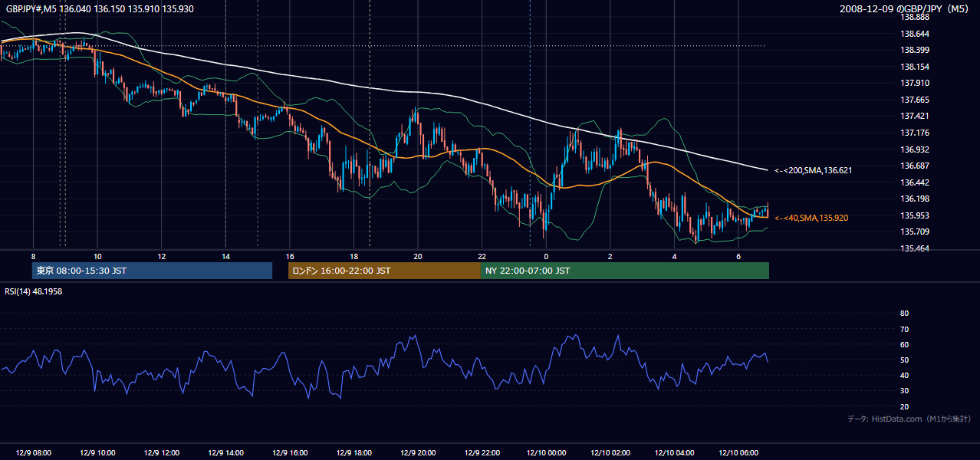Screen dimensions: 980x460
Task: Click hour tick 8 under price chart
Action: [33, 256]
